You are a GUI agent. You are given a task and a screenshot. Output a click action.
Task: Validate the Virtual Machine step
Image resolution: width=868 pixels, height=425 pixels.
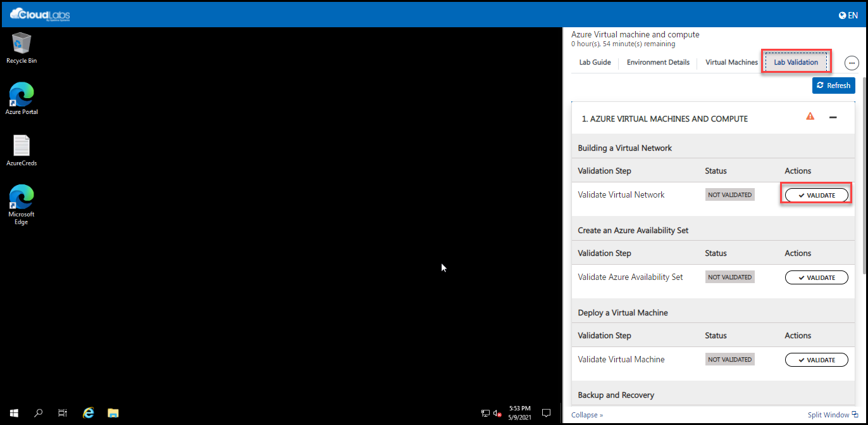pyautogui.click(x=816, y=360)
